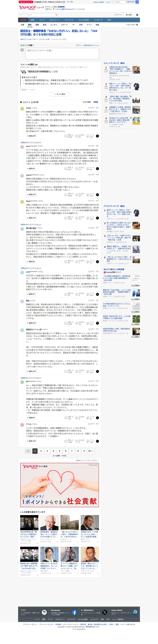
Task: Expand 返信3件 replies
Action: tap(31, 169)
